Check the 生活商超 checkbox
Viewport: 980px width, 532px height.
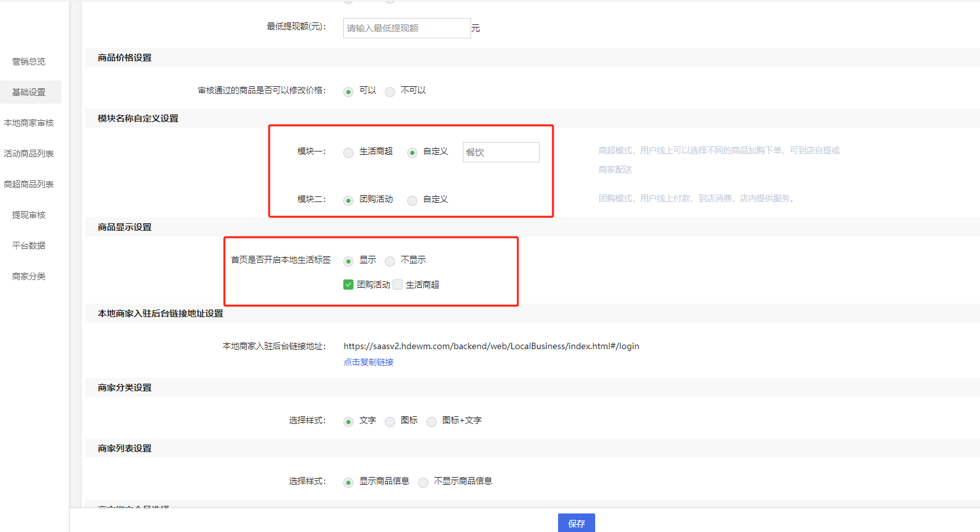point(398,285)
